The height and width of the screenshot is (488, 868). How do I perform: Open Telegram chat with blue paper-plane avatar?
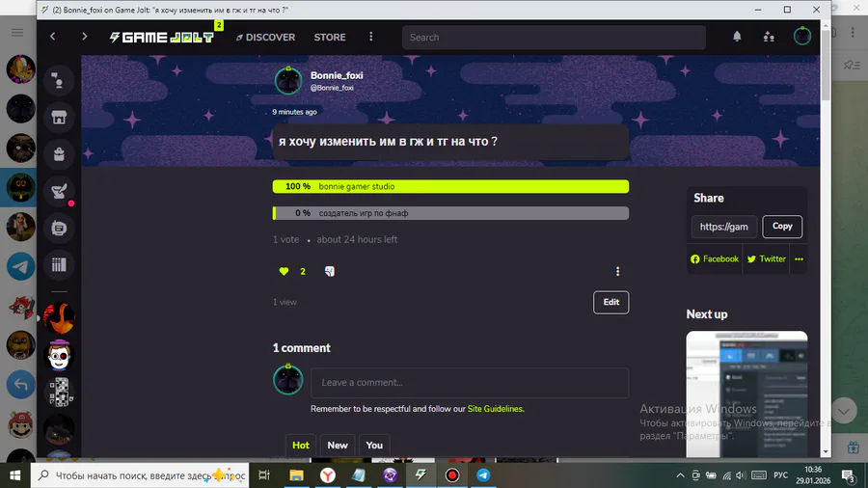point(20,267)
